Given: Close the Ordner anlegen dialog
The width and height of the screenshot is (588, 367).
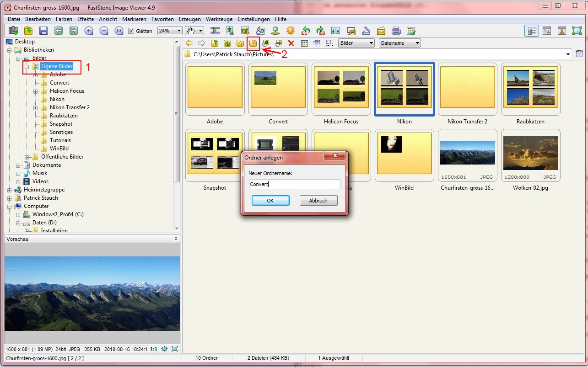Looking at the screenshot, I should (334, 156).
